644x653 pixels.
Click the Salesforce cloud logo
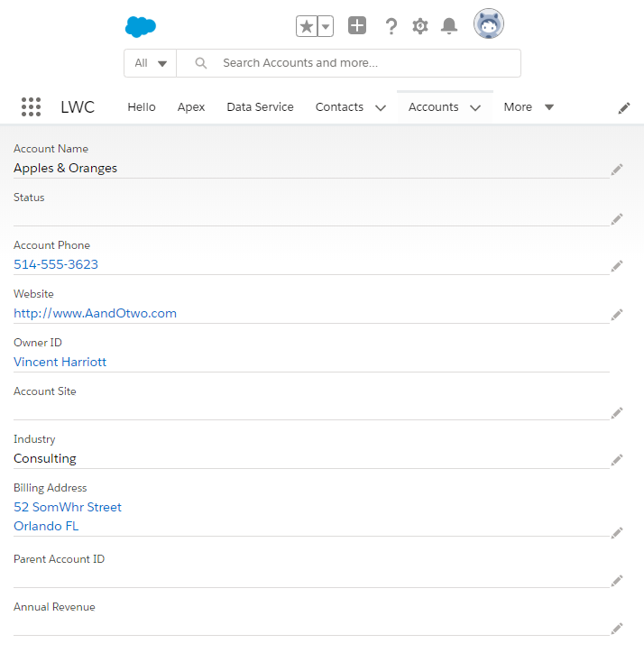[141, 27]
